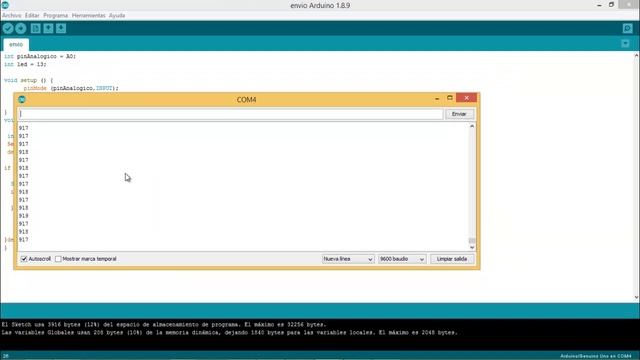Create a new sketch with New icon
Screen dimensions: 640x360
click(x=36, y=28)
